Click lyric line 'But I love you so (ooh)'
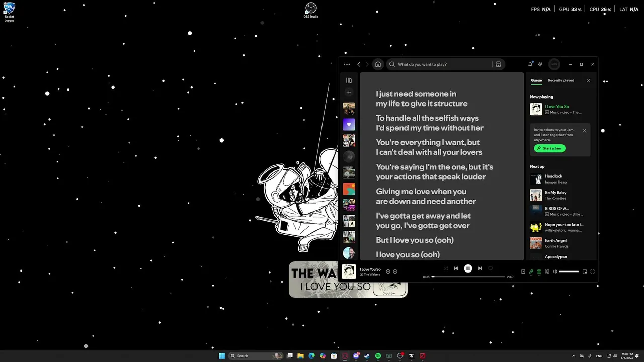This screenshot has width=644, height=362. click(415, 240)
